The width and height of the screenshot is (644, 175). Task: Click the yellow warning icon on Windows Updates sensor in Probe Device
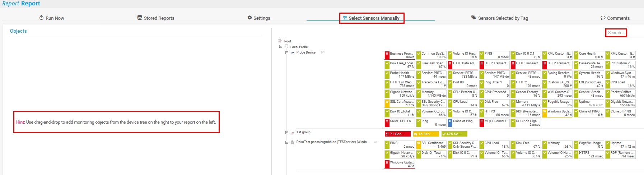(x=545, y=113)
